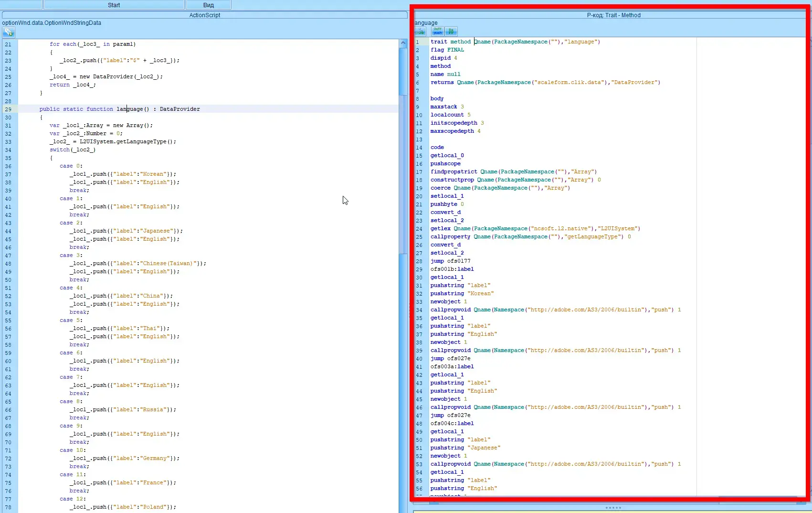Click the push line containing "China"

tap(121, 296)
